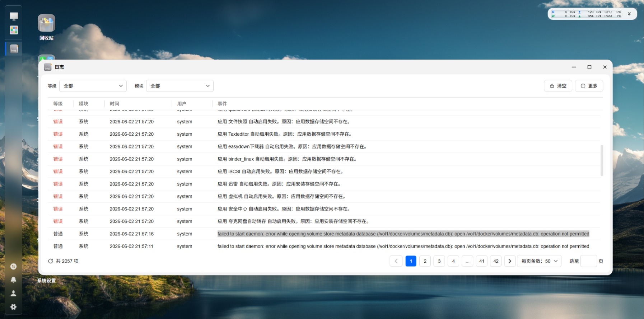Click 普通 level in the 21:57:16 row

coord(58,234)
